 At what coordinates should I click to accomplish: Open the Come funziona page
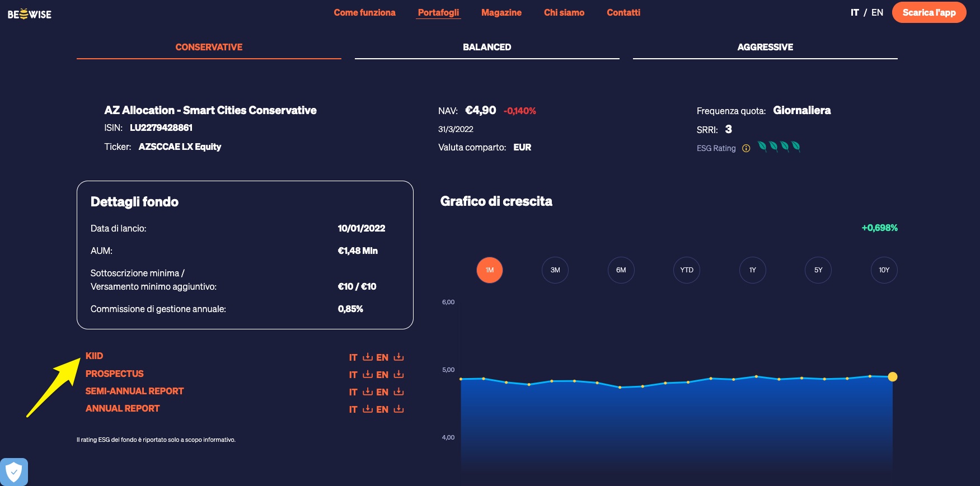point(364,12)
